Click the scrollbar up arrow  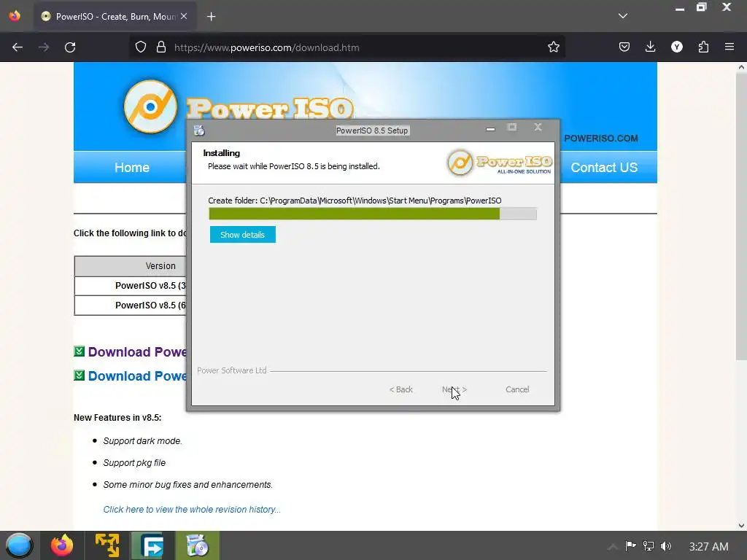pos(741,68)
